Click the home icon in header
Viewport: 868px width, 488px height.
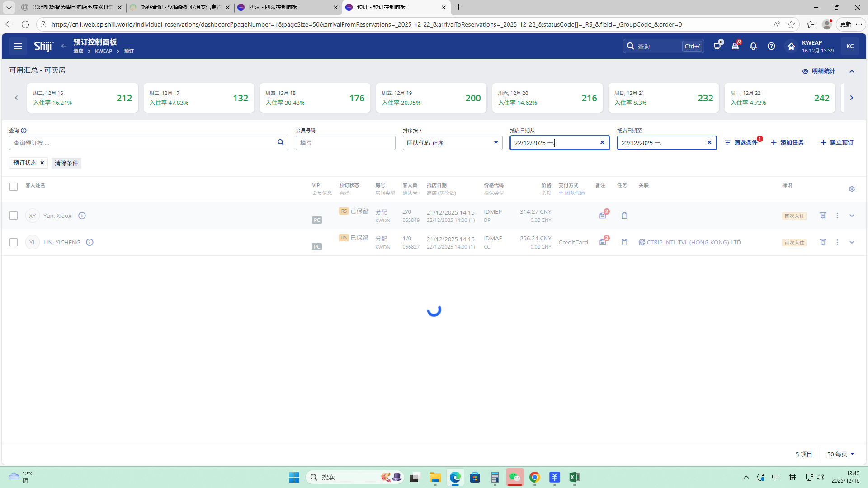pos(791,46)
